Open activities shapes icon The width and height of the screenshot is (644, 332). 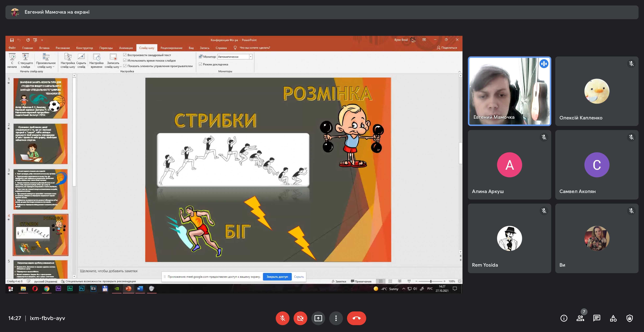click(x=613, y=318)
